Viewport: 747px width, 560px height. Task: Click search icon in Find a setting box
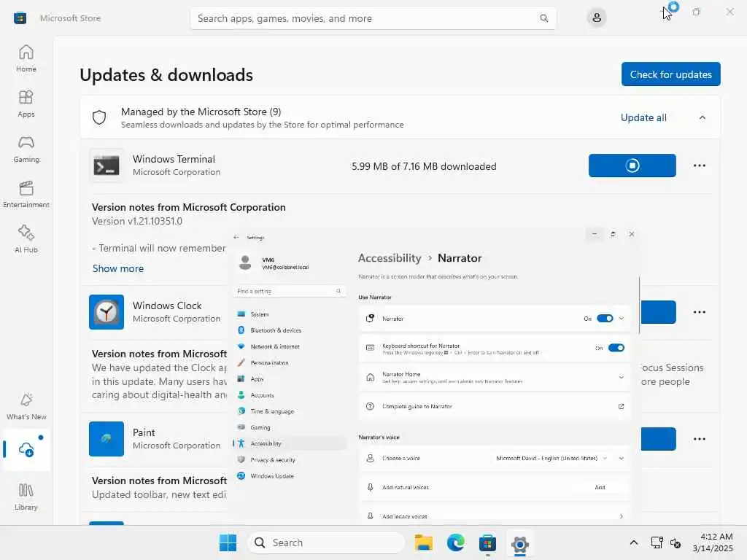pyautogui.click(x=338, y=291)
